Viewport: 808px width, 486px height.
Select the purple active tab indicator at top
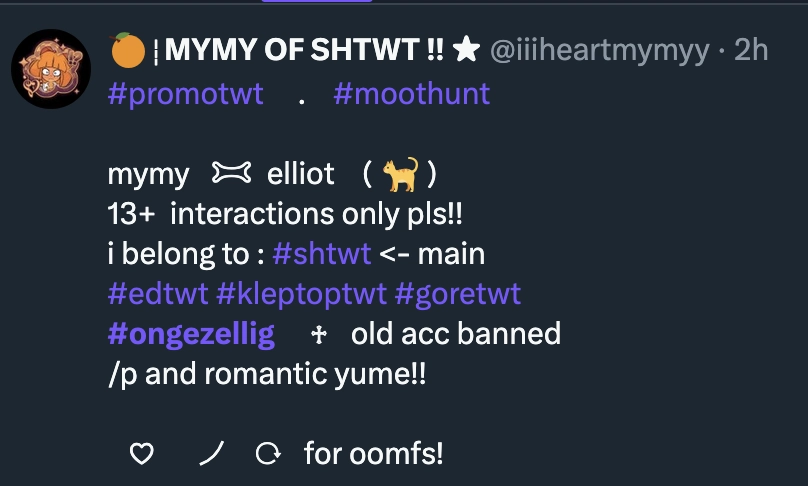click(316, 2)
